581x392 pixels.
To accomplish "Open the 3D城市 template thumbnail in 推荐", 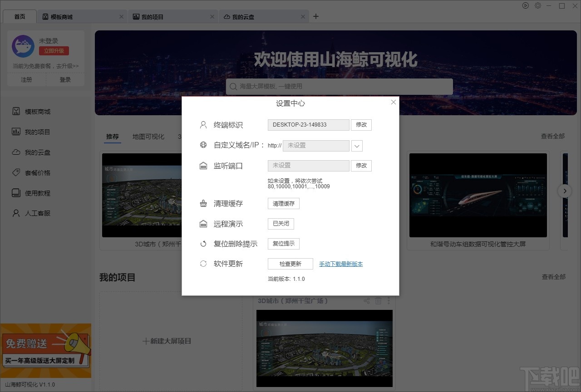I will (142, 195).
